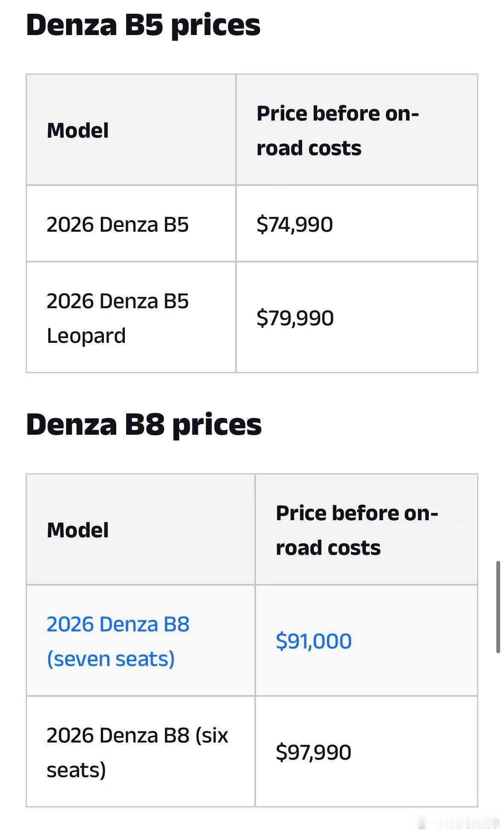Open the 2026 Denza B8 link

[118, 624]
